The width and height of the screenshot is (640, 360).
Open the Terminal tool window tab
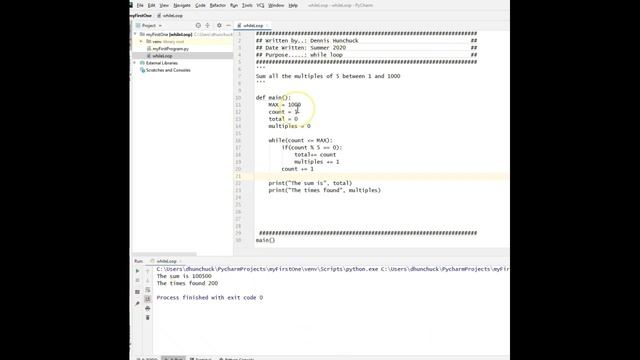(201, 359)
